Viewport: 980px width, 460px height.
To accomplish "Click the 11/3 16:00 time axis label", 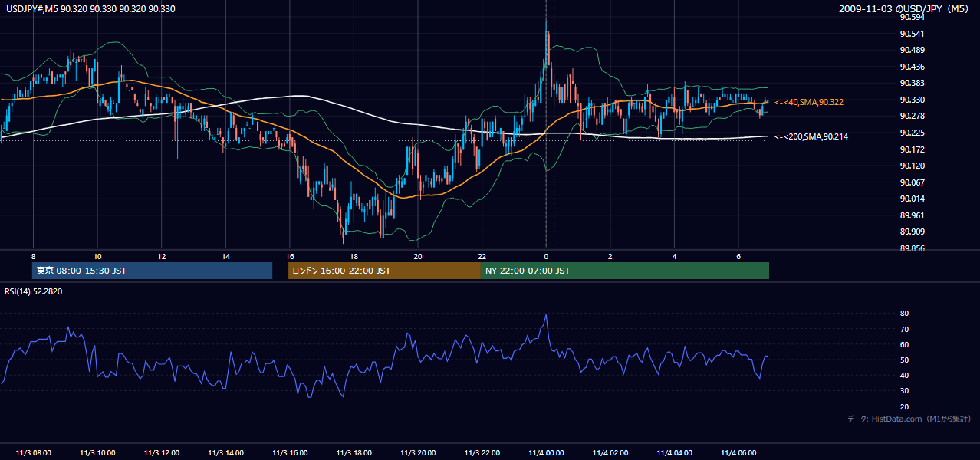I will tap(289, 453).
